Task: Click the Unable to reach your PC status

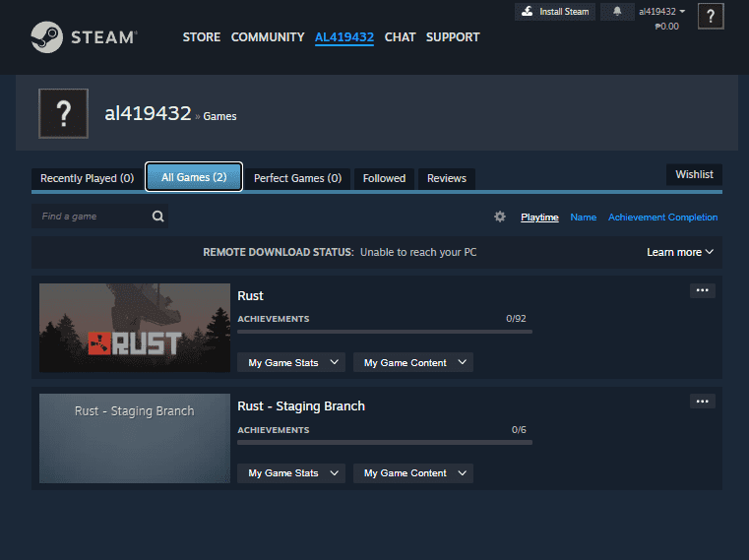Action: pyautogui.click(x=418, y=252)
